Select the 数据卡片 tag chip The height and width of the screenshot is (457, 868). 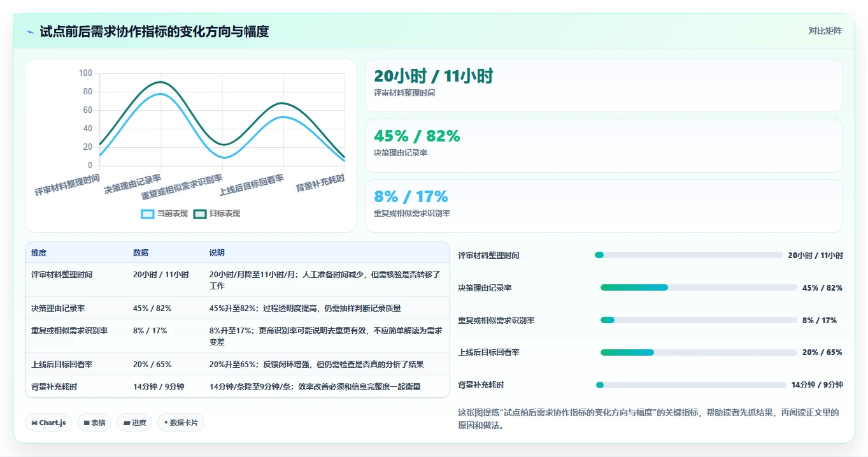point(181,423)
